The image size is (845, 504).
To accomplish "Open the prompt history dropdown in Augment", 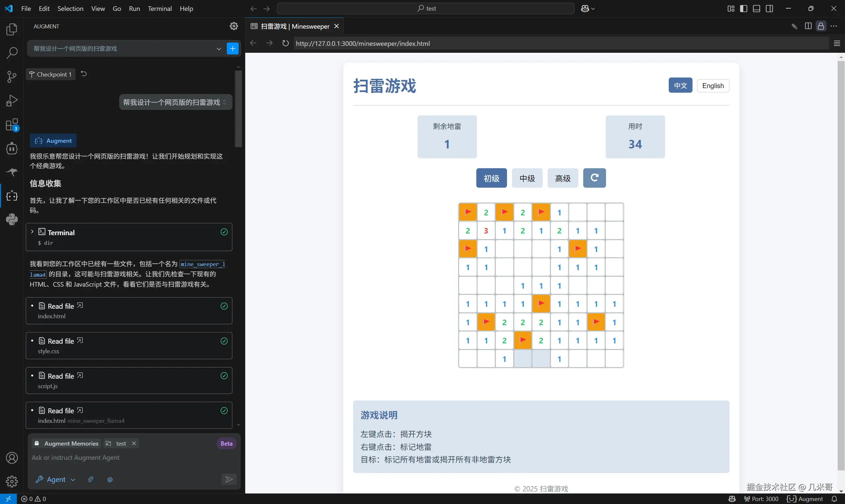I will 219,48.
